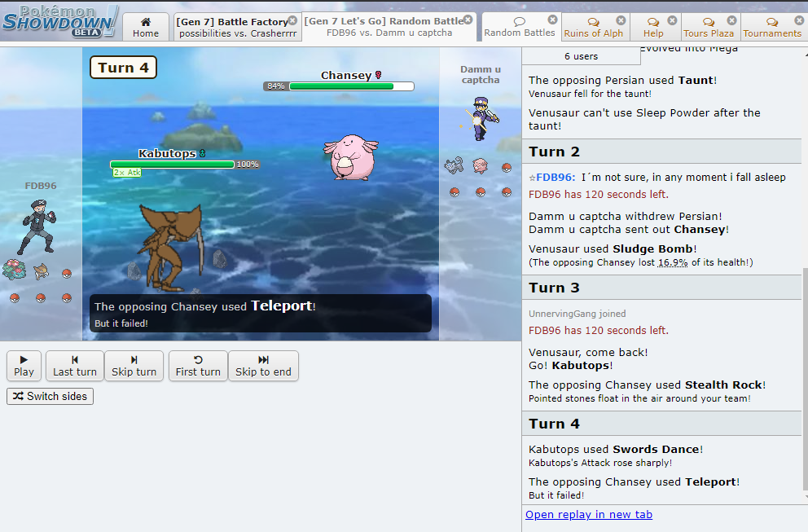Image resolution: width=808 pixels, height=532 pixels.
Task: Click the 6 users counter button
Action: (582, 56)
